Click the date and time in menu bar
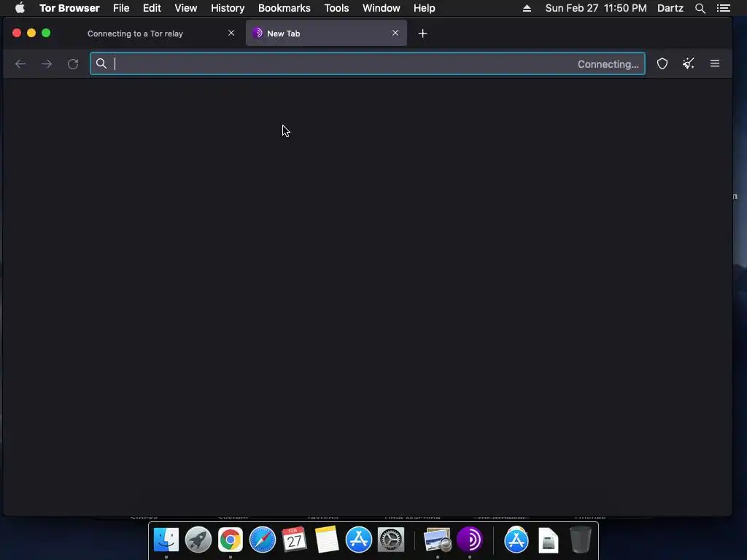This screenshot has width=747, height=560. (596, 8)
